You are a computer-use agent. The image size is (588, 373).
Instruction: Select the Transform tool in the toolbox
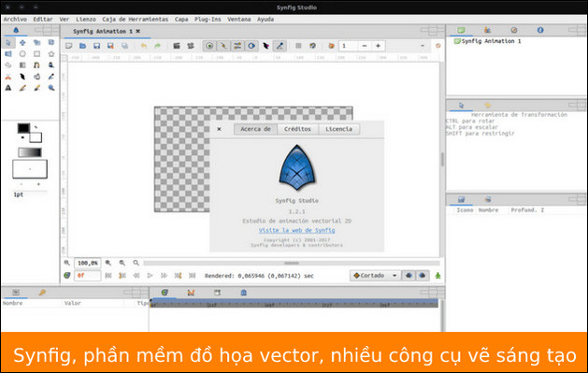[x=8, y=43]
